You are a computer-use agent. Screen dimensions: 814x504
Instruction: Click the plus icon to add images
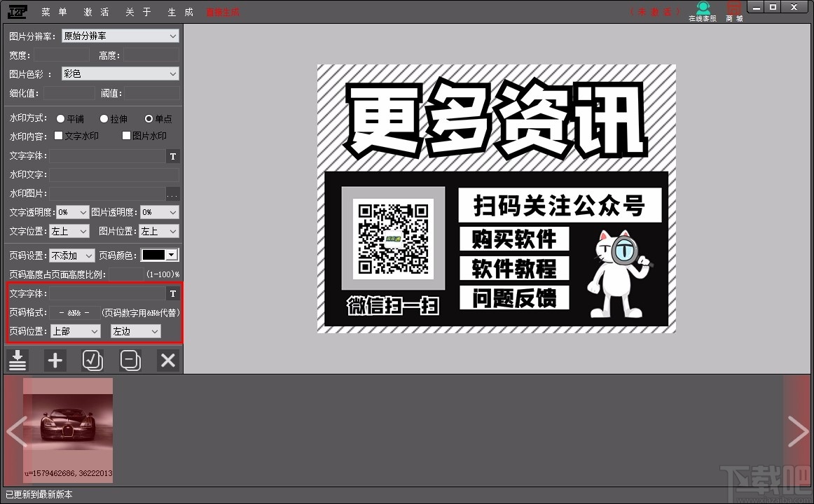(55, 360)
